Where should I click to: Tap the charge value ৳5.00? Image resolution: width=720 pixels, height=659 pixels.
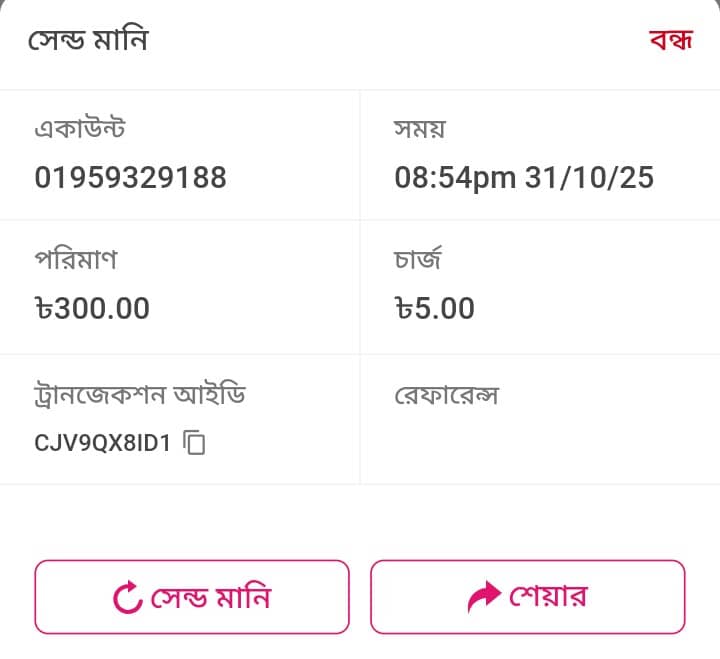coord(435,308)
